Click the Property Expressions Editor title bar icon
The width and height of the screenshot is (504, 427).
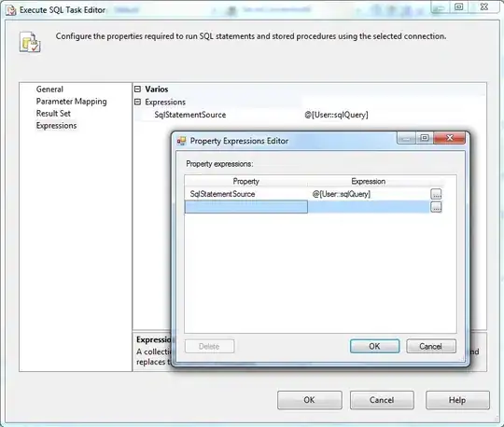coord(181,141)
